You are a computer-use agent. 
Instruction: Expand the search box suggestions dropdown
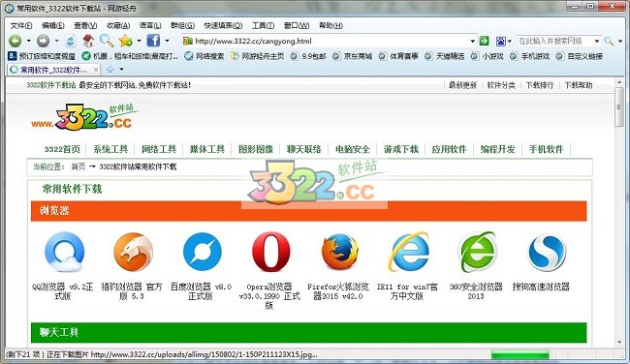tap(597, 41)
